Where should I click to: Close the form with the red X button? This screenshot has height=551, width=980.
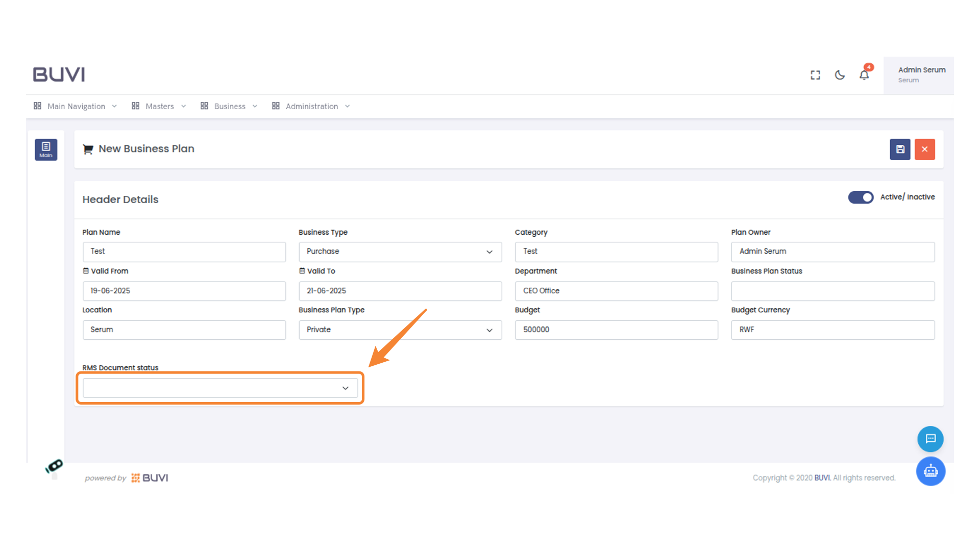(x=924, y=149)
